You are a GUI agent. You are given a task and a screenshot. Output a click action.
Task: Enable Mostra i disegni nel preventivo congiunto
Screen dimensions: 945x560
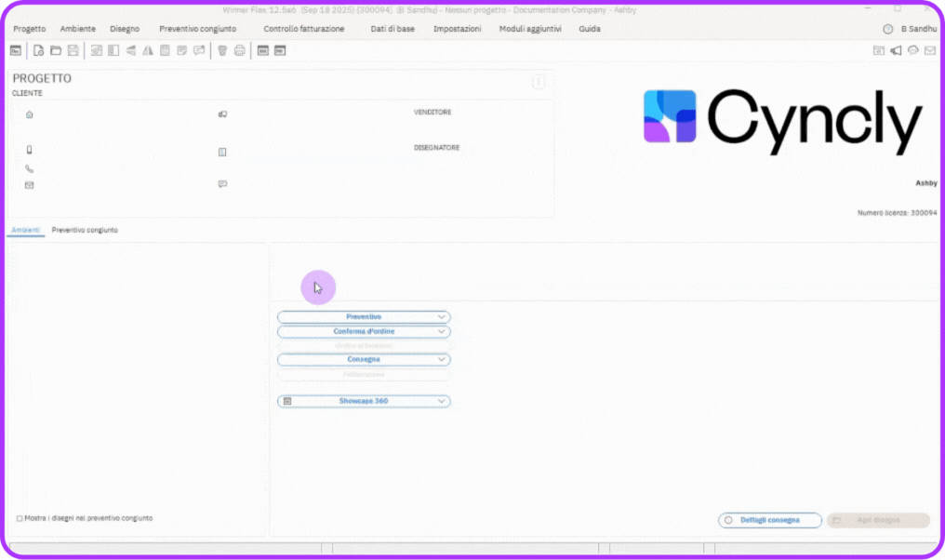pyautogui.click(x=20, y=518)
